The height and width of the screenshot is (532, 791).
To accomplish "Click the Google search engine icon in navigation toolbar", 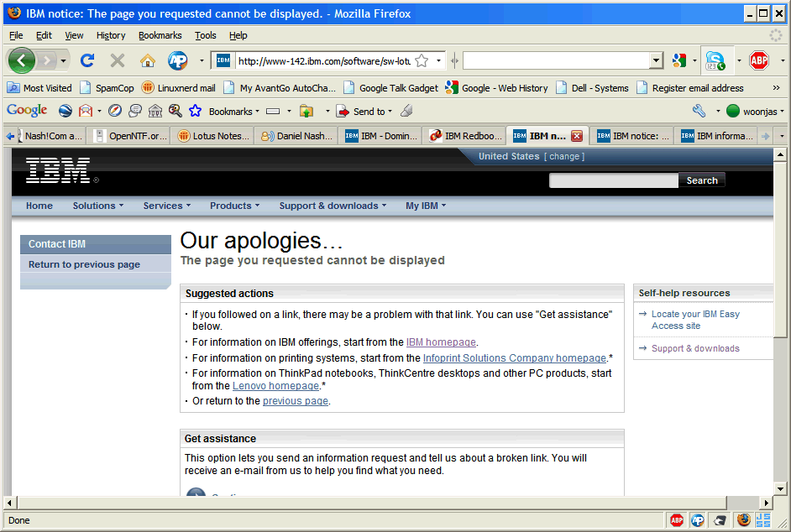I will 679,60.
